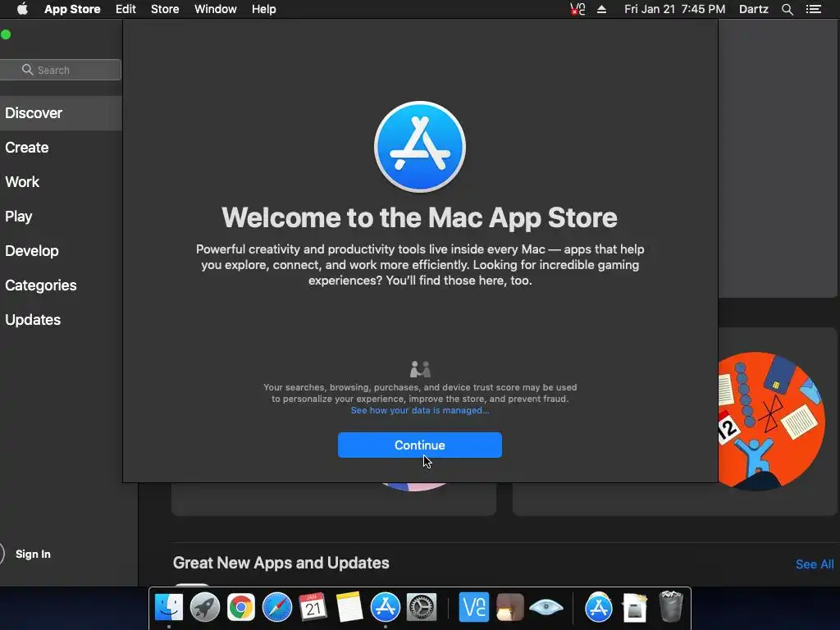840x630 pixels.
Task: Open the Categories sidebar section
Action: point(41,285)
